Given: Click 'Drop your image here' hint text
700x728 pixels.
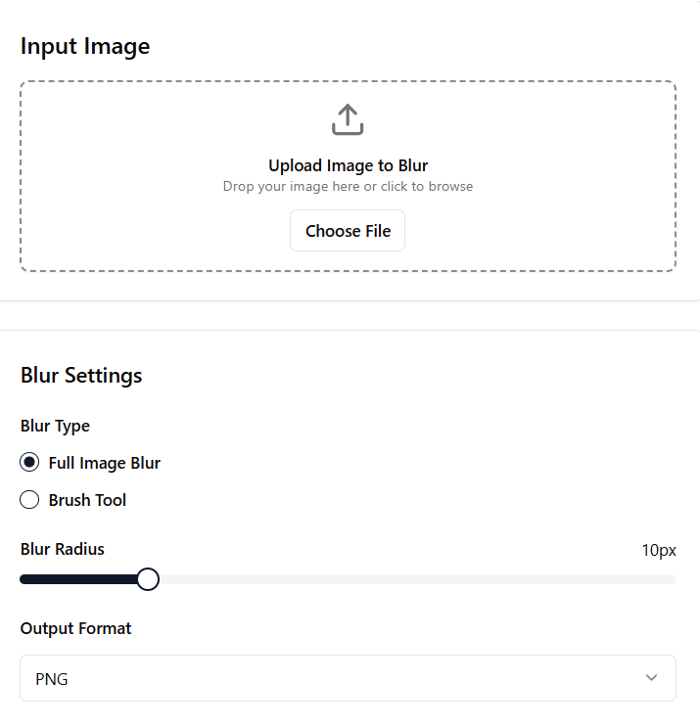Looking at the screenshot, I should click(x=348, y=186).
